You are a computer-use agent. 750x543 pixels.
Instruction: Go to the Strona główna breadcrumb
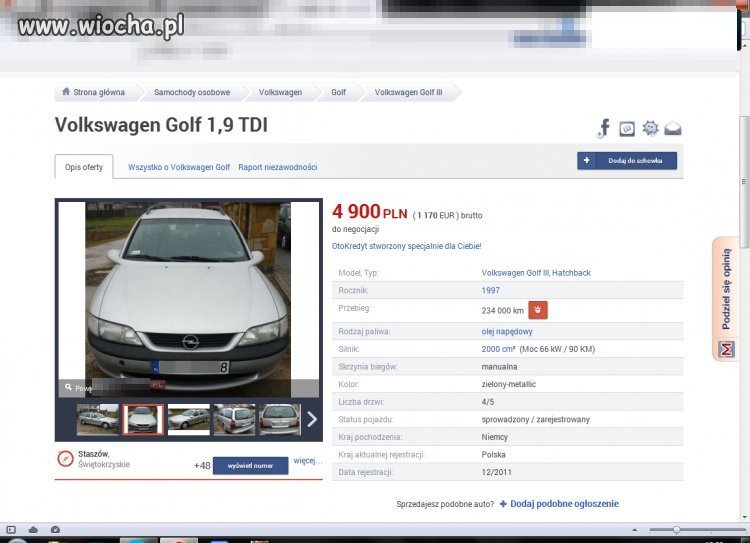pyautogui.click(x=99, y=92)
